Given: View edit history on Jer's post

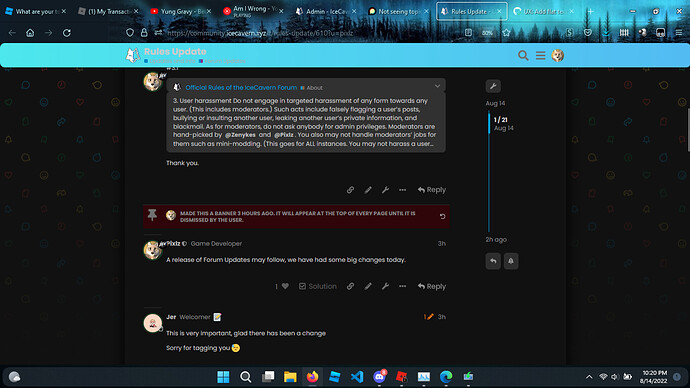Looking at the screenshot, I should [429, 317].
